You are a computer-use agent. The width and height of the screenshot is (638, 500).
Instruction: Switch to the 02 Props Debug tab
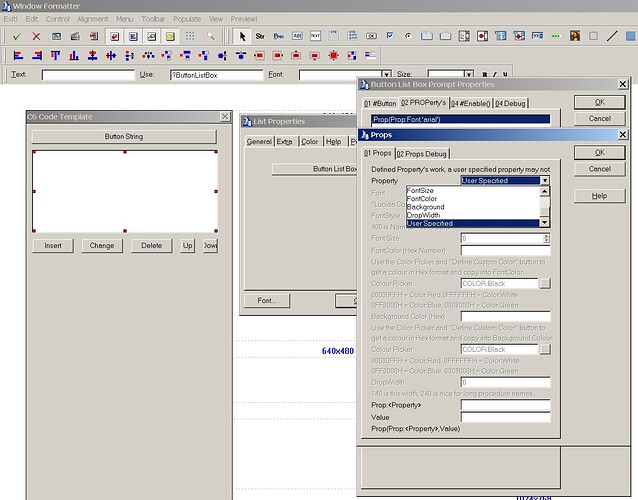(422, 154)
